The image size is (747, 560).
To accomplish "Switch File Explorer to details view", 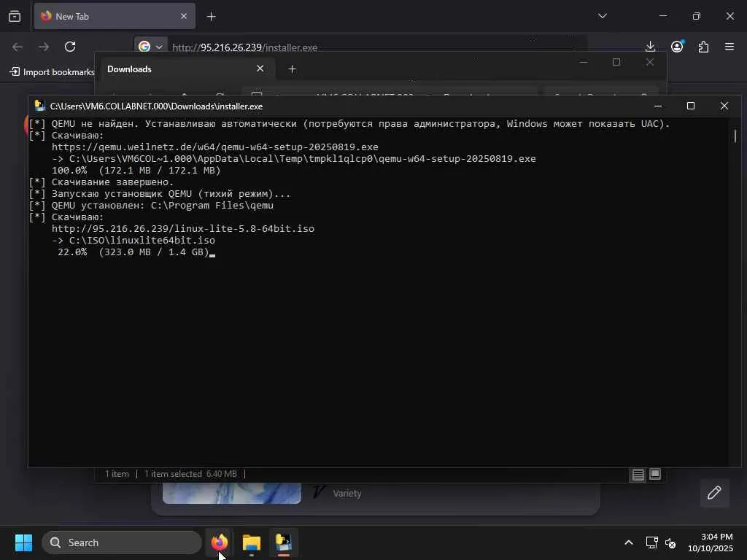I will pyautogui.click(x=638, y=474).
